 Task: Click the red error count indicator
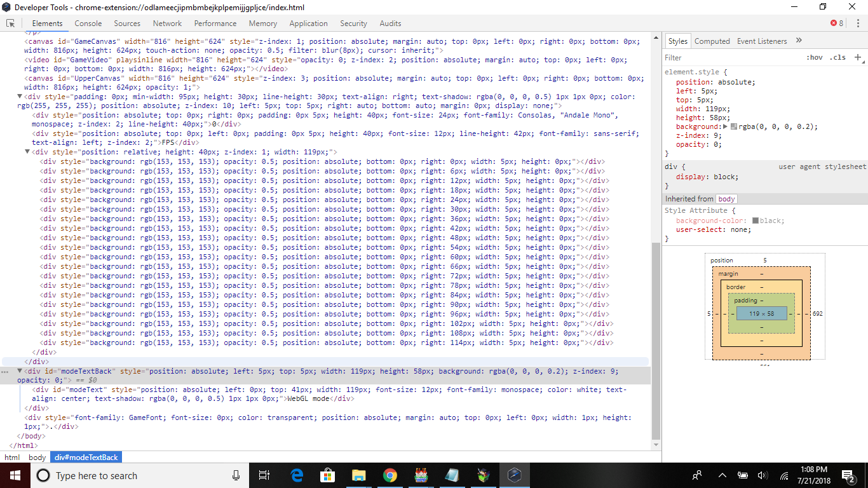(837, 23)
